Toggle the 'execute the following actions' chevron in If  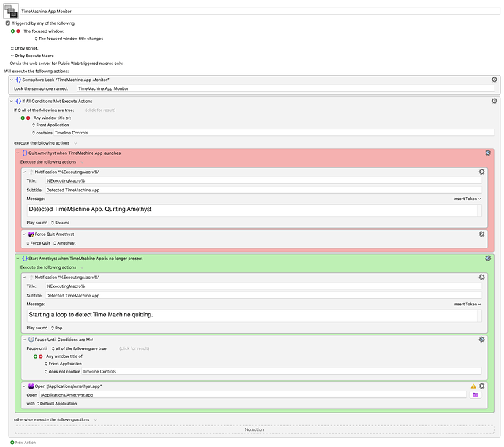point(75,143)
